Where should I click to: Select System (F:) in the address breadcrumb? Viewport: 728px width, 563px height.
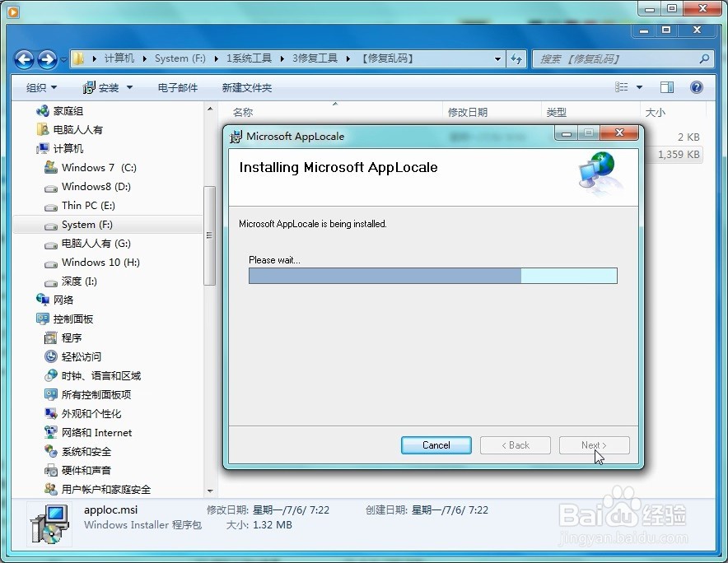[180, 58]
